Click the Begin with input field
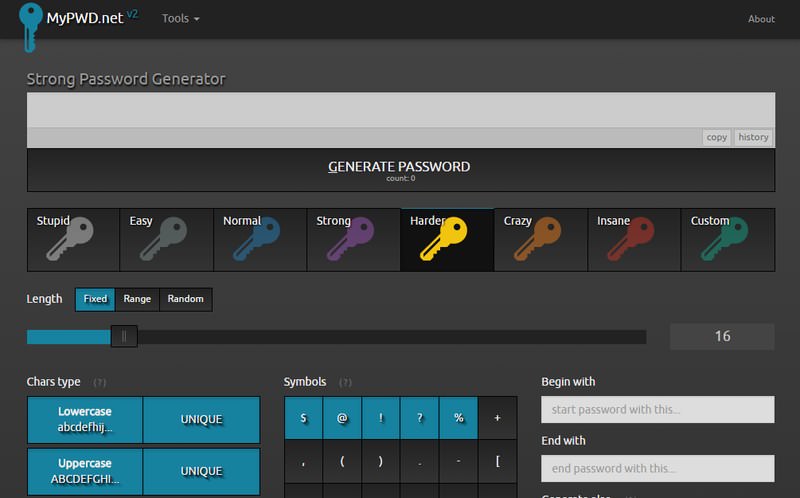The width and height of the screenshot is (800, 498). pyautogui.click(x=658, y=410)
